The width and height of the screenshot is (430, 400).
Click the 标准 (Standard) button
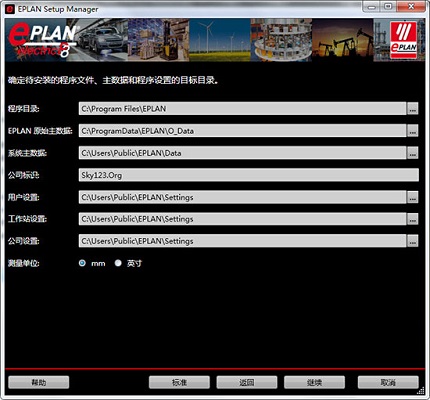click(179, 382)
